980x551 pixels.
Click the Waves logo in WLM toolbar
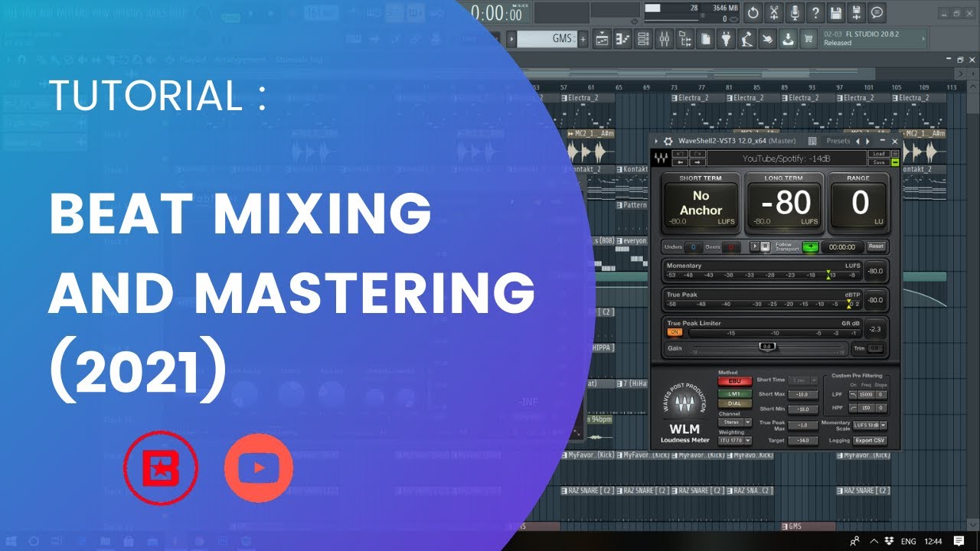[x=661, y=158]
